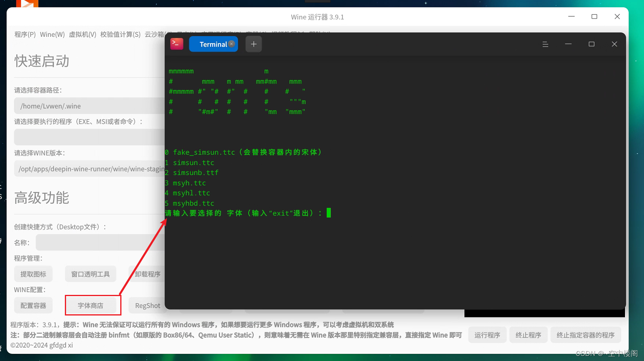Screen dimensions: 644x361
Task: Click the 运行程序 button
Action: (x=487, y=335)
